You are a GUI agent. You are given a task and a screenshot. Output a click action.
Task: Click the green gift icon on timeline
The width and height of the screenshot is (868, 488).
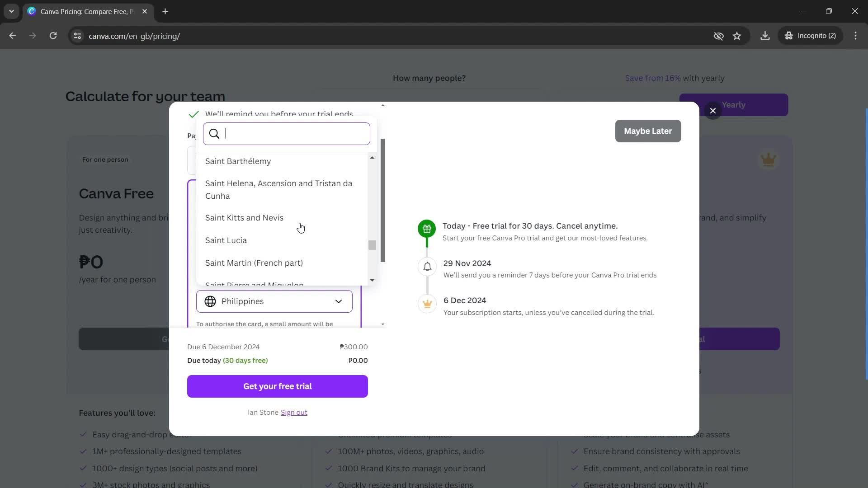pyautogui.click(x=427, y=229)
